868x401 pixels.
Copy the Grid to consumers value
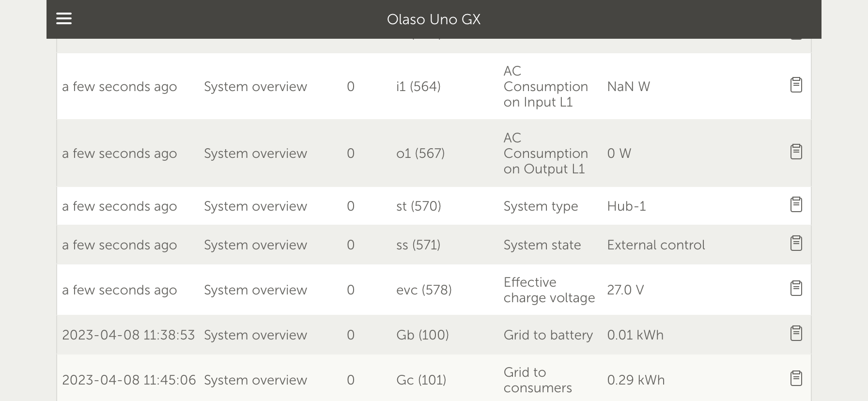click(796, 378)
